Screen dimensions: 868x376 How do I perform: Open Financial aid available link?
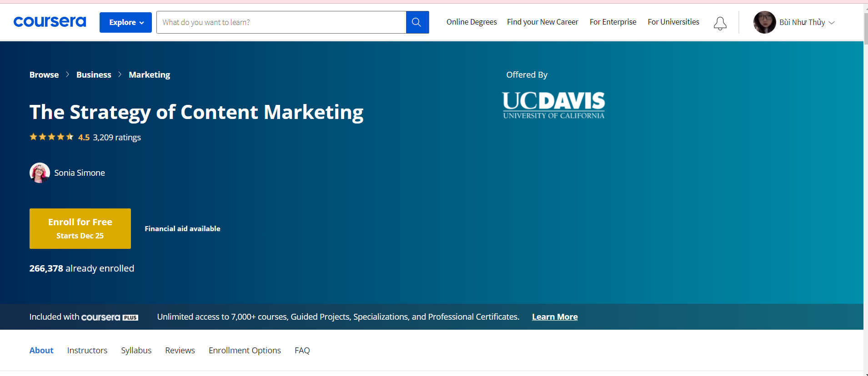pos(182,228)
